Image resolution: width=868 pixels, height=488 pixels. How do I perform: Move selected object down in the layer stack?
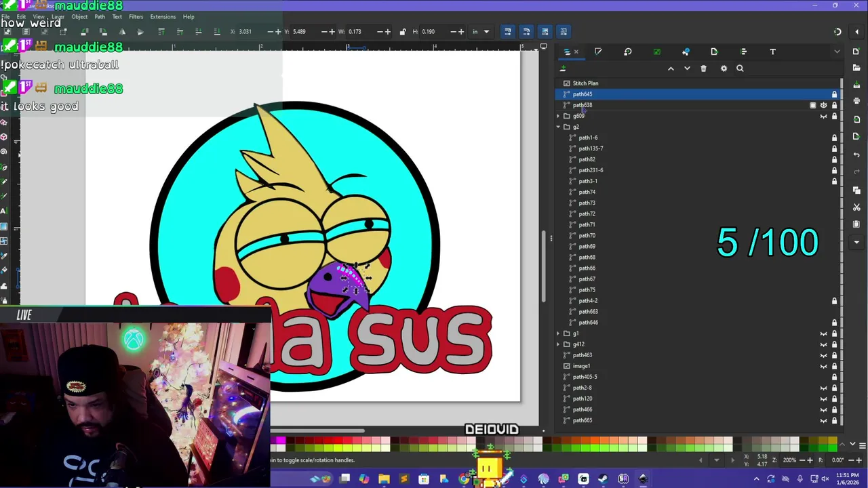687,68
